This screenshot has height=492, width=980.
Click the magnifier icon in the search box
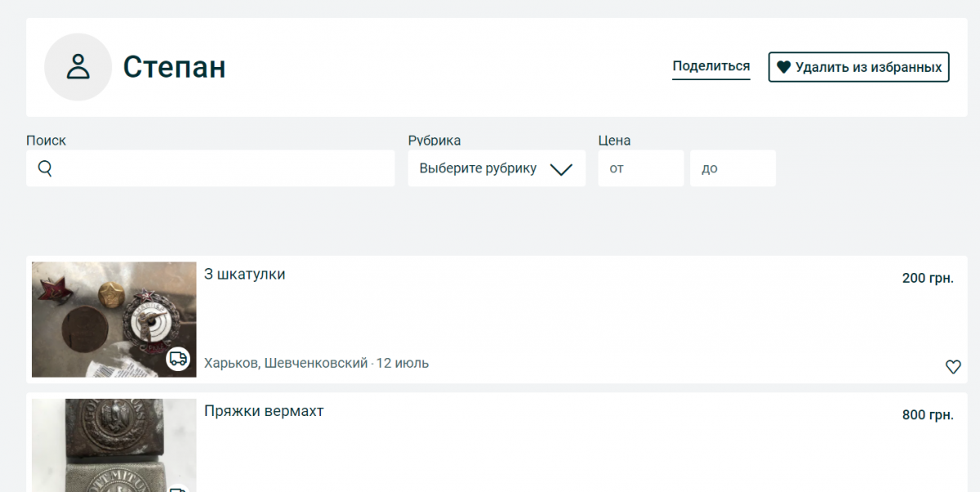click(46, 168)
